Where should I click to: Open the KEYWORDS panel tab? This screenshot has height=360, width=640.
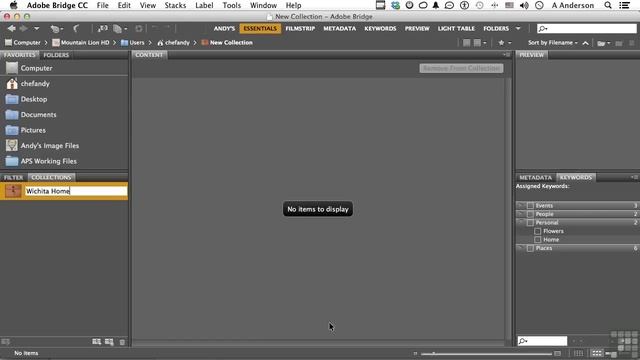click(576, 178)
